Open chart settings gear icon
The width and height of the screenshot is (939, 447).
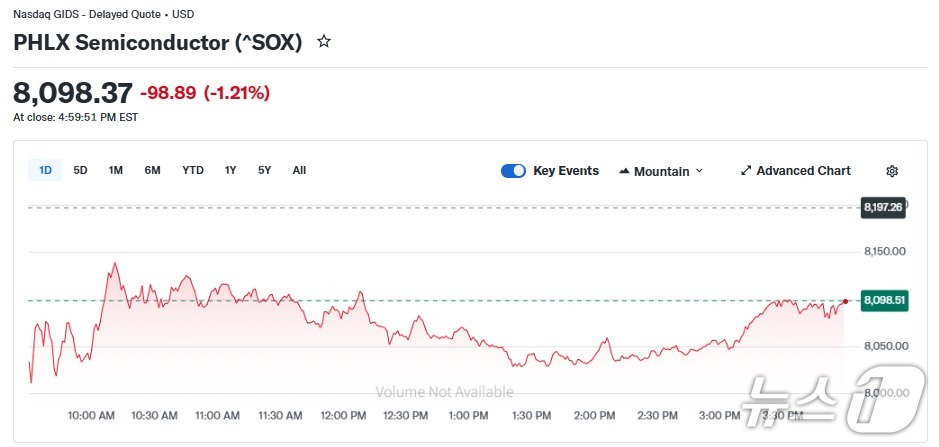pos(892,171)
